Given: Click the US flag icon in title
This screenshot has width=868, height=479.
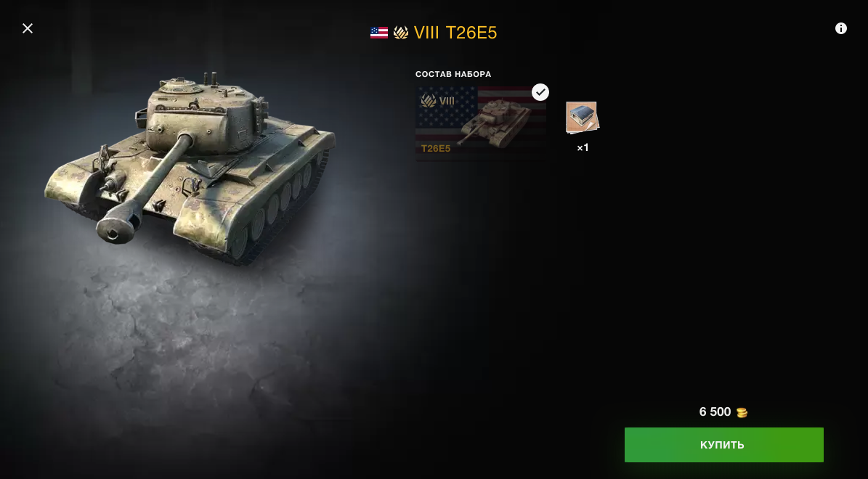Looking at the screenshot, I should point(379,33).
